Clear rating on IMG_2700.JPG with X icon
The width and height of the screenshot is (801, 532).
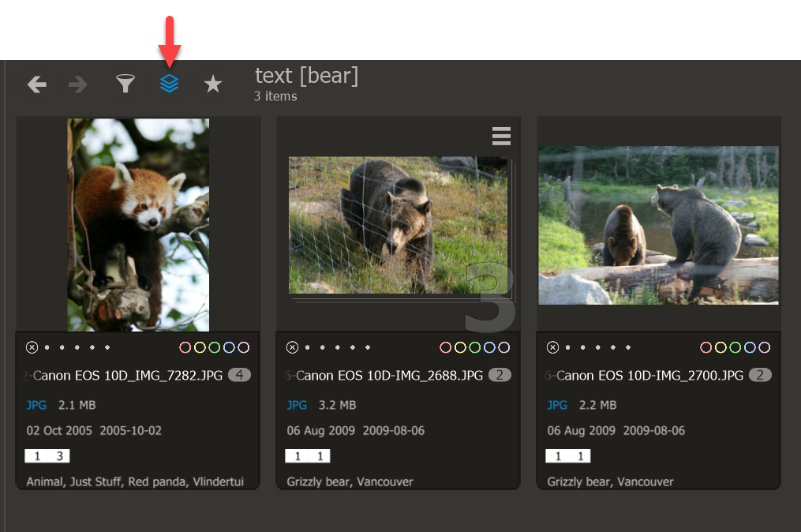[552, 347]
